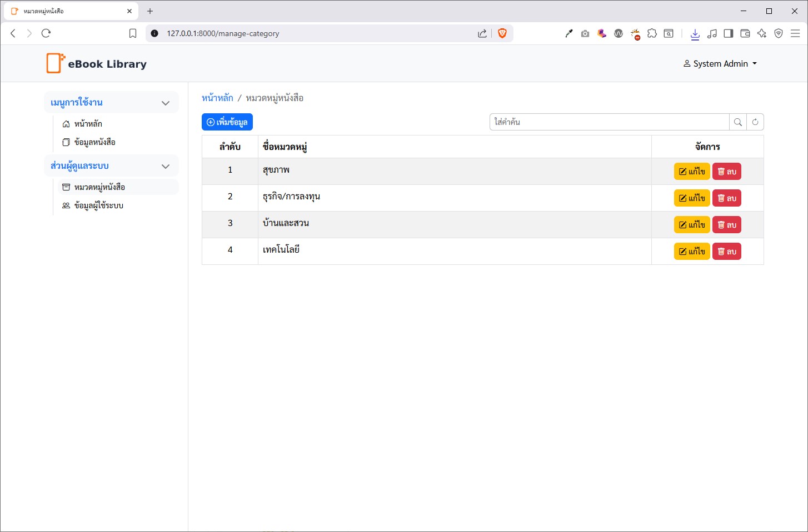Click the blue เพิ่มข้อมูล button
The image size is (808, 532).
[227, 122]
